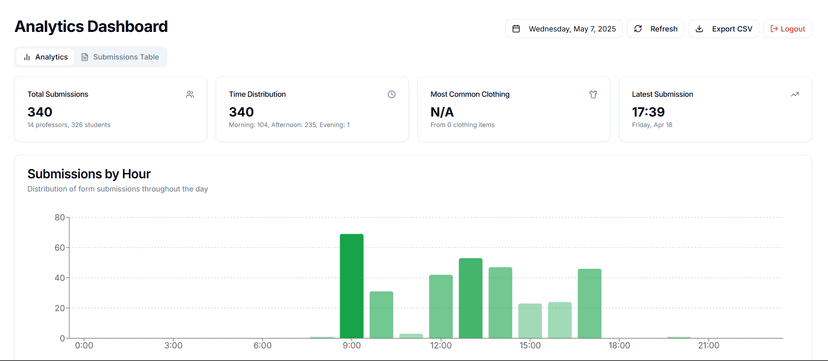Click the clock icon on Time Distribution card
This screenshot has height=361, width=828.
tap(391, 94)
